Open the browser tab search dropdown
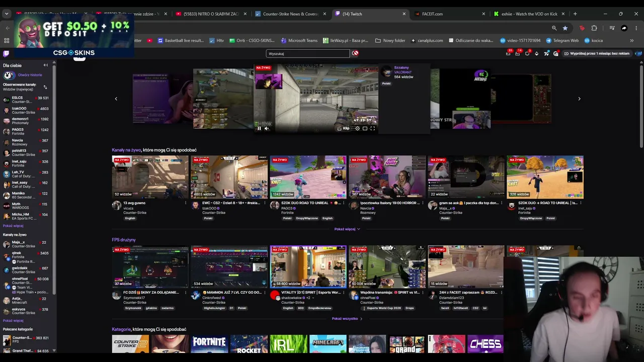This screenshot has height=362, width=644. coord(7,14)
